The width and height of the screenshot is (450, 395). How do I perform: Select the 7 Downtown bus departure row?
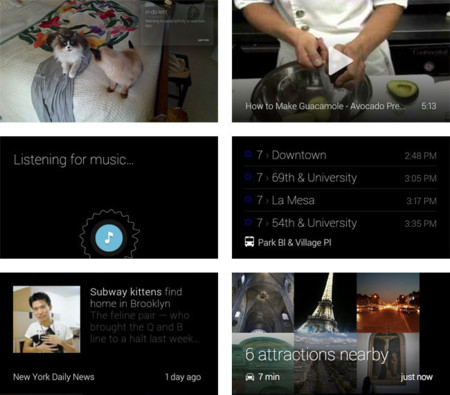pos(340,155)
